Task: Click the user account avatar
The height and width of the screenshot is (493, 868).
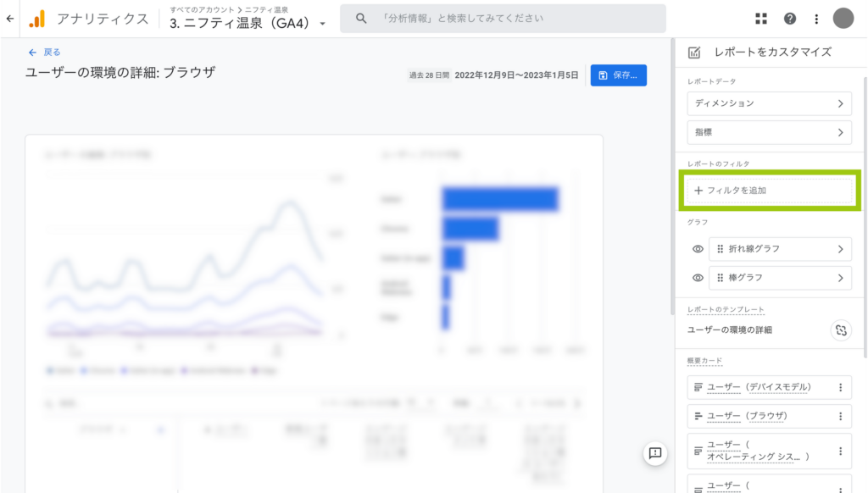Action: (x=843, y=19)
